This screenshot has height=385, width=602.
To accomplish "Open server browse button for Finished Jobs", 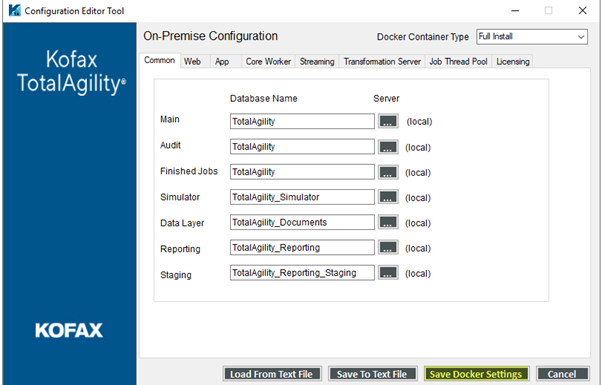I will coord(388,172).
